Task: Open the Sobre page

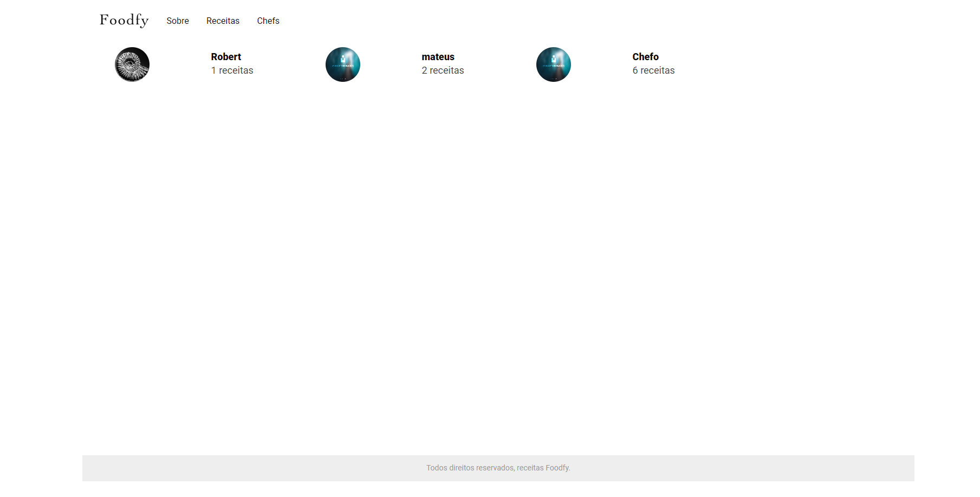Action: click(178, 21)
